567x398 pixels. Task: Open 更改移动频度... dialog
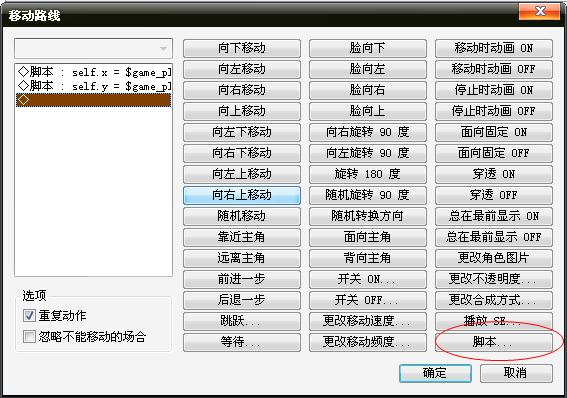(x=368, y=342)
